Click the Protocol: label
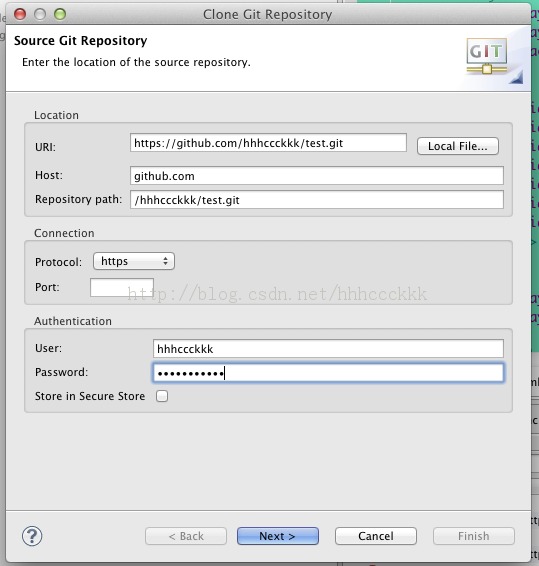Viewport: 539px width, 566px height. [58, 262]
